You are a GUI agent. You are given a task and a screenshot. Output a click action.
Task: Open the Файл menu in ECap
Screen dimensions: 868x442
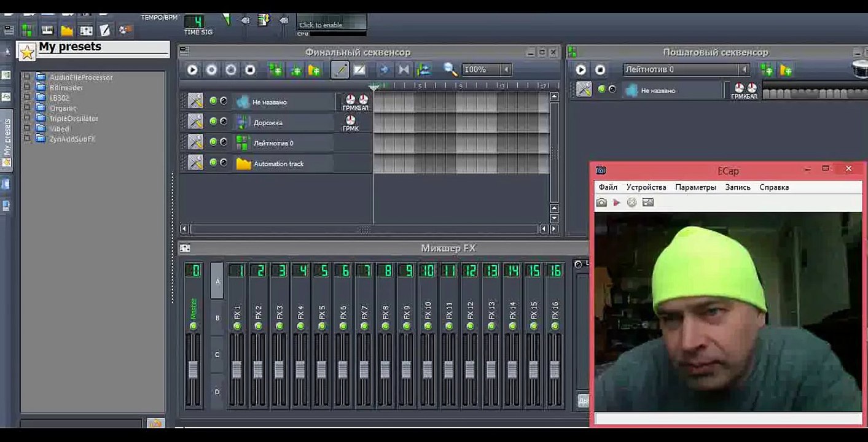[608, 187]
